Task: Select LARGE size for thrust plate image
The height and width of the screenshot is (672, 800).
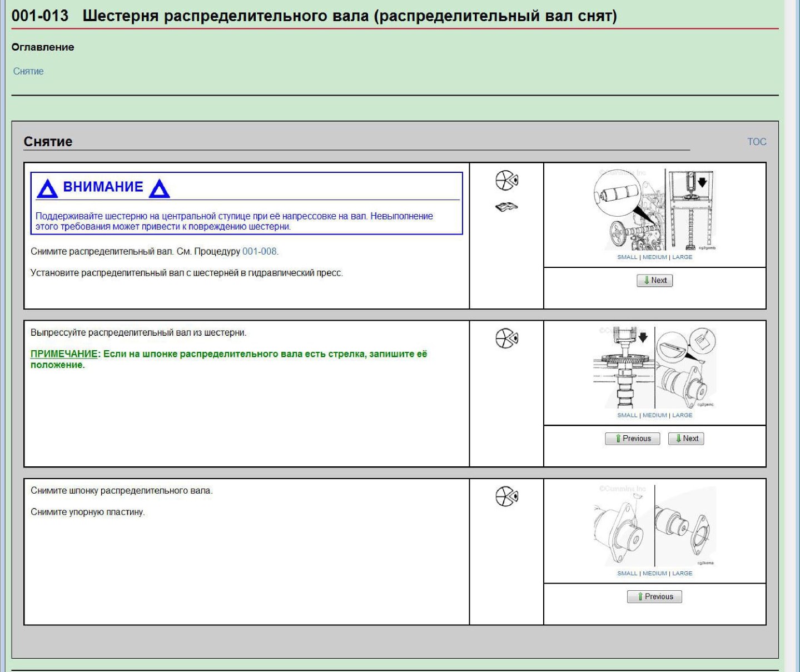Action: coord(682,573)
